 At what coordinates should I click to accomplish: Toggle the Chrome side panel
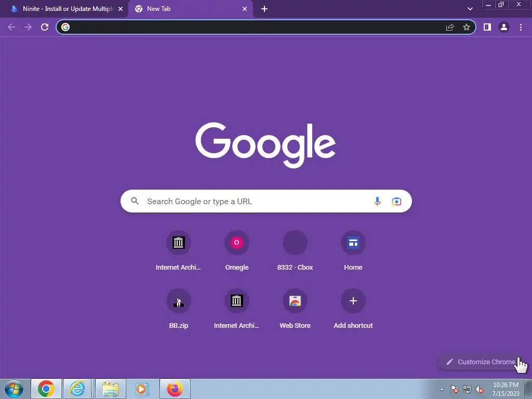[487, 27]
